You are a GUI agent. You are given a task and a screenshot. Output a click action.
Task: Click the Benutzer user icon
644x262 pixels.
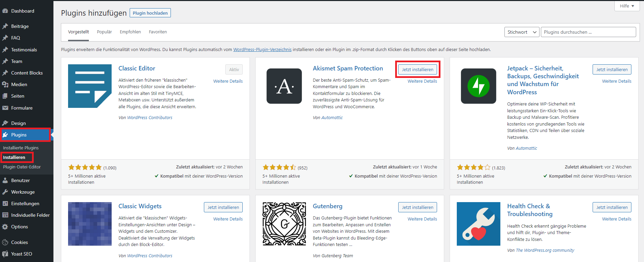coord(5,180)
